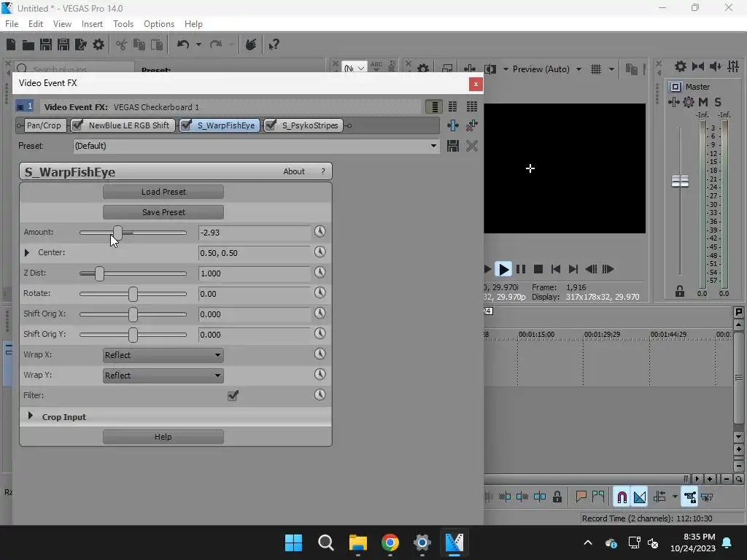Click the Video Preview settings gear icon
The image size is (747, 560).
click(422, 69)
